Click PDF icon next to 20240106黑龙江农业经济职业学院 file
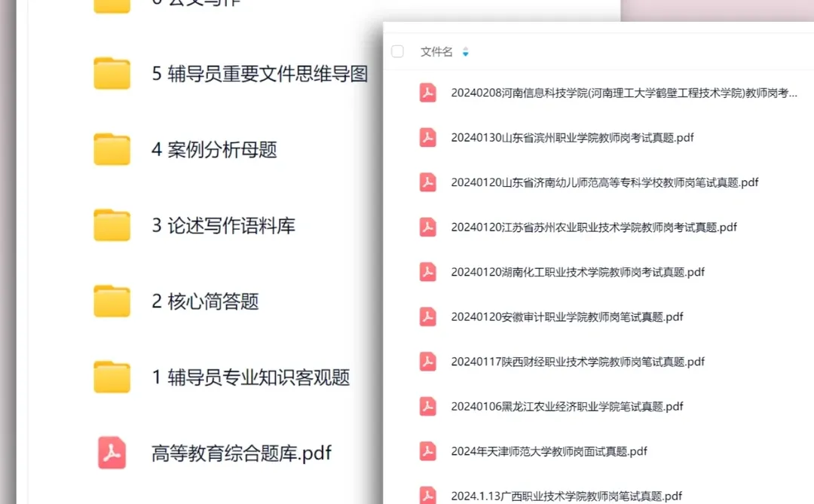The height and width of the screenshot is (504, 814). point(427,406)
